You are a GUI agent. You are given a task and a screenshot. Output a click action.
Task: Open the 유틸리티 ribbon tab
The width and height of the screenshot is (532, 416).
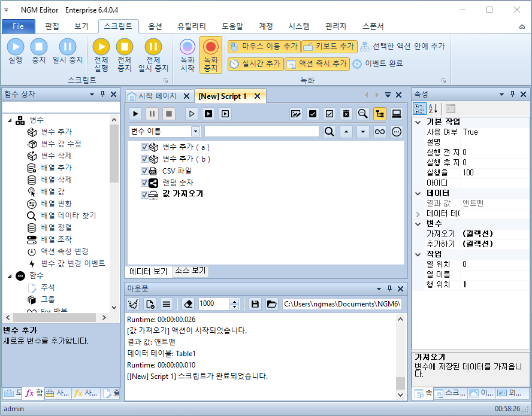[x=192, y=26]
